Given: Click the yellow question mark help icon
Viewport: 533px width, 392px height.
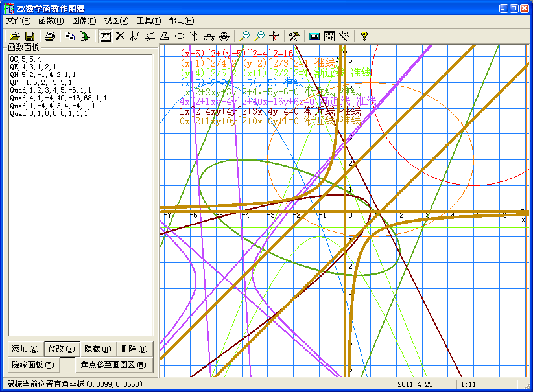Looking at the screenshot, I should 364,36.
